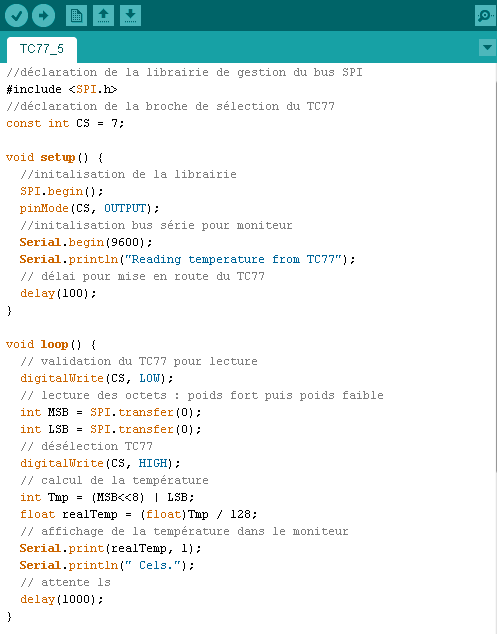This screenshot has width=497, height=634.
Task: Click the delay(100) line
Action: pyautogui.click(x=58, y=293)
